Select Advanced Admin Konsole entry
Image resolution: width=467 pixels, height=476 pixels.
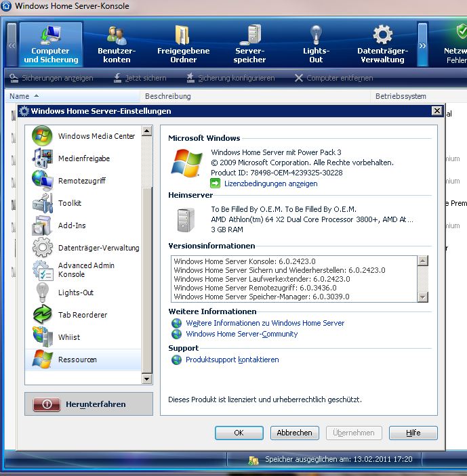point(85,270)
